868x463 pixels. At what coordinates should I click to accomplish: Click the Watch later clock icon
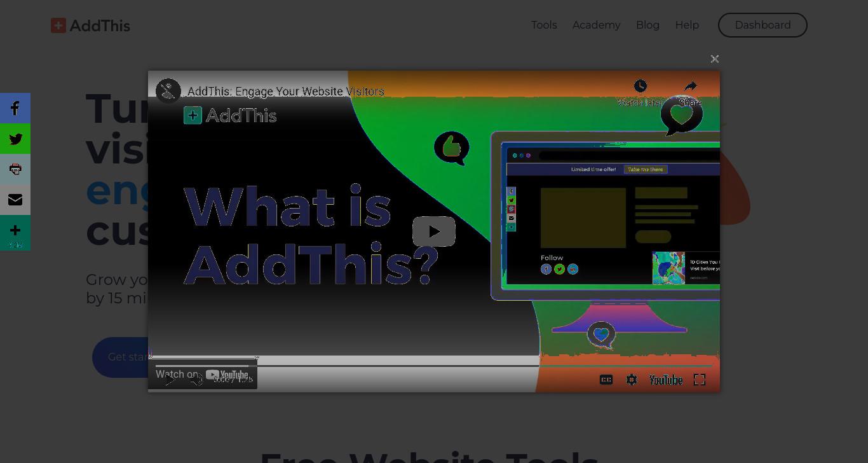tap(640, 86)
